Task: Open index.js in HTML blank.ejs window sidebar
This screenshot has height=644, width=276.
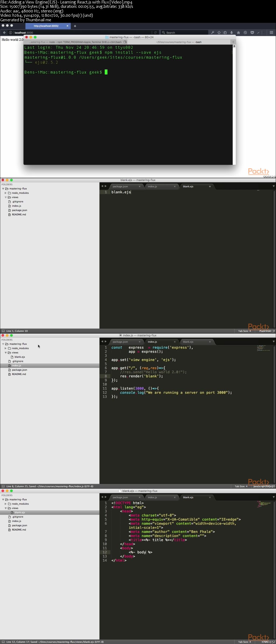Action: (x=16, y=521)
